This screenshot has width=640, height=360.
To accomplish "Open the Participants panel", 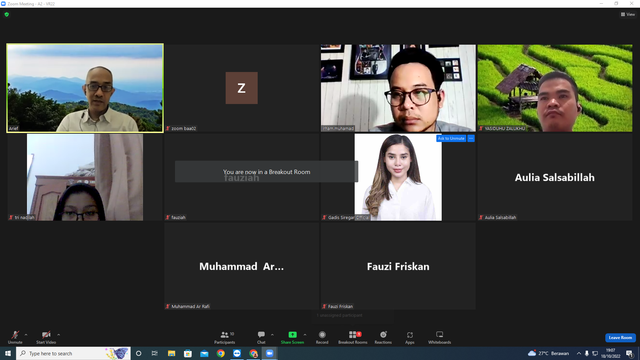I will click(x=224, y=337).
